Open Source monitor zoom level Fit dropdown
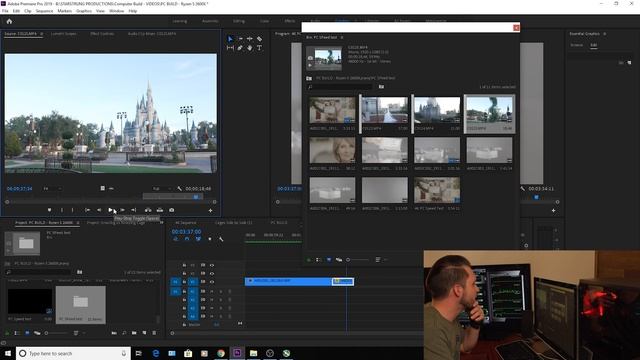Viewport: 640px width, 360px height. click(52, 189)
